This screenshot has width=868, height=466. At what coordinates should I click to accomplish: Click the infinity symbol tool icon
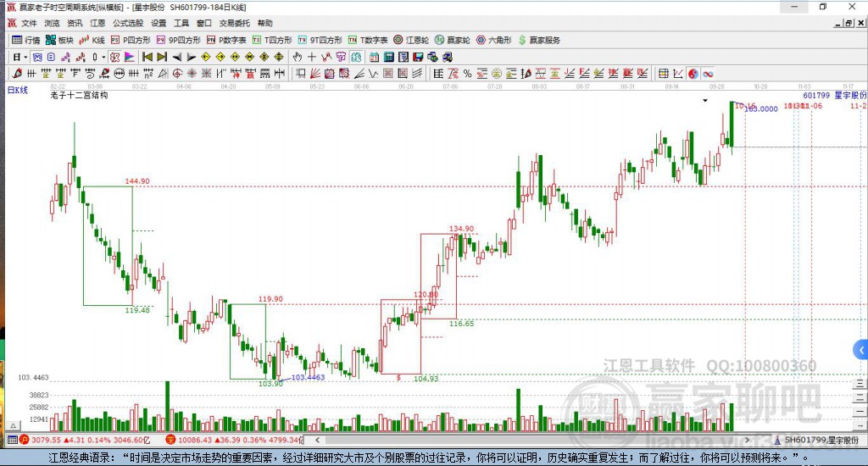[708, 74]
